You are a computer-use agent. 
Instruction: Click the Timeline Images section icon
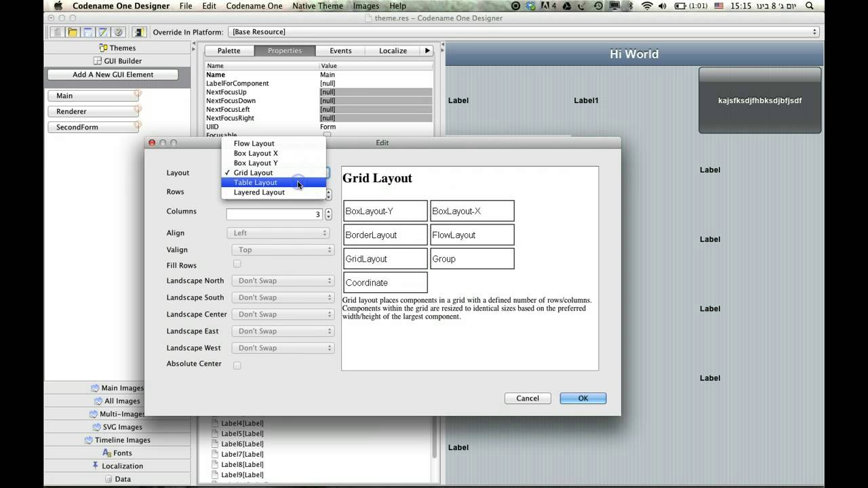coord(89,439)
